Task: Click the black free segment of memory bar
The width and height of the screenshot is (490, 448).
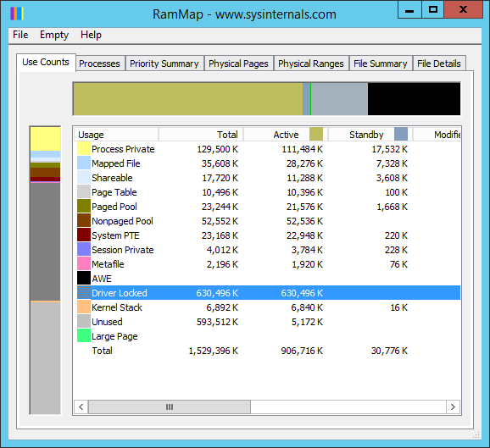Action: click(x=414, y=99)
